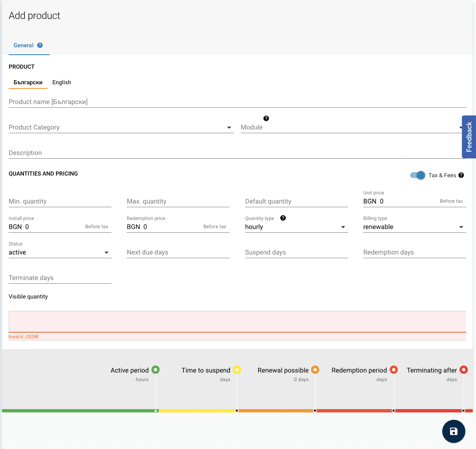Save the product using the floppy disk icon
Screen dimensions: 476x449
(x=453, y=431)
